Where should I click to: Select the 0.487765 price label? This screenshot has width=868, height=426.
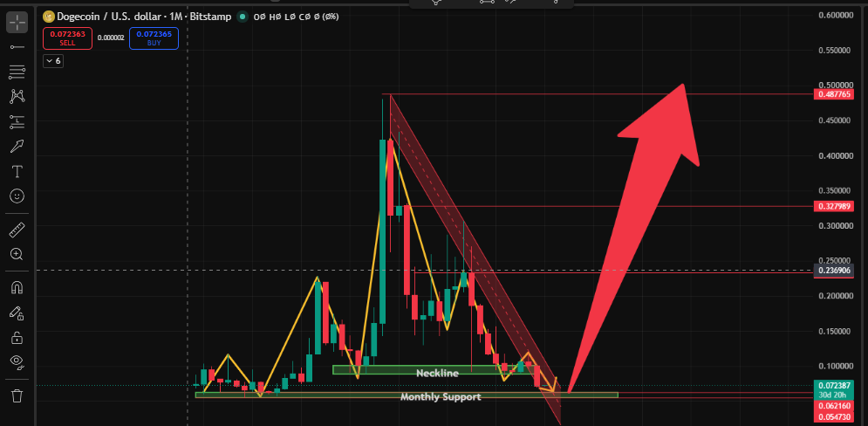[834, 94]
